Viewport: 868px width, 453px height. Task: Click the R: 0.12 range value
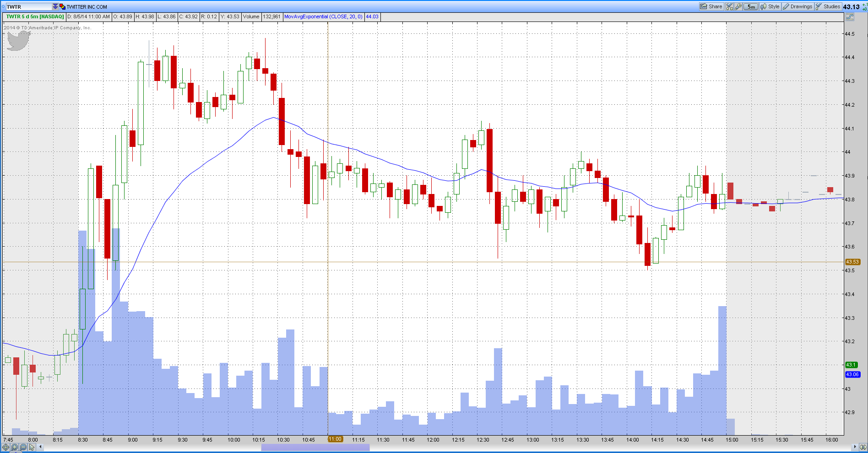[x=209, y=16]
